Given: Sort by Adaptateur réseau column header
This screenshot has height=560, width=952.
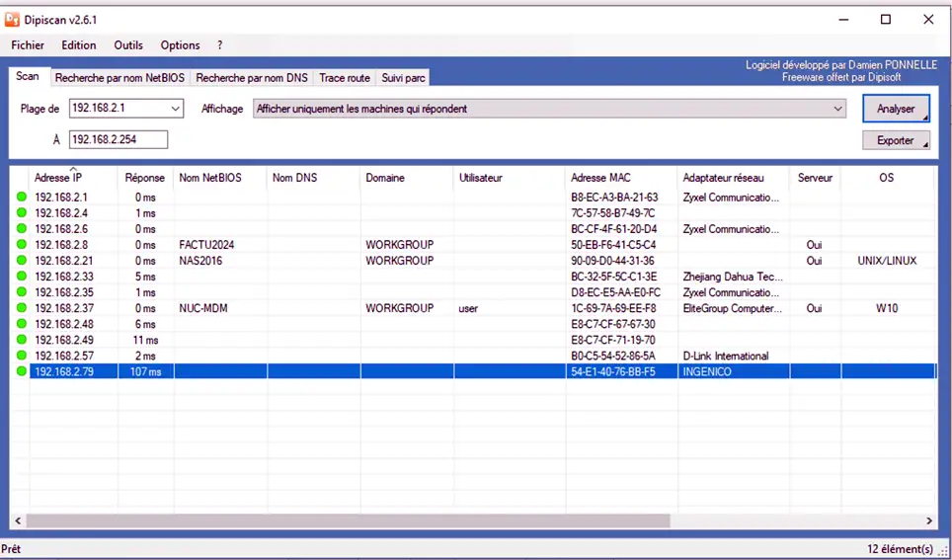Looking at the screenshot, I should [x=734, y=178].
